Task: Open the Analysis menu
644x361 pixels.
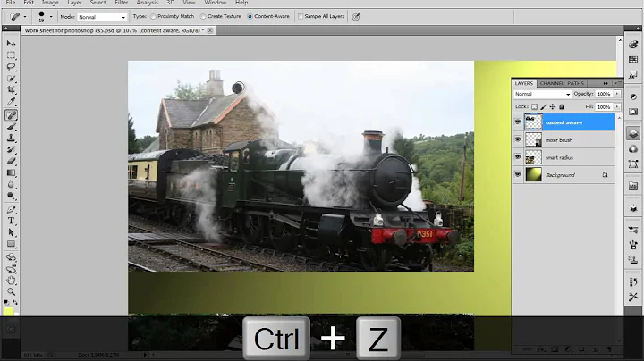Action: click(147, 3)
